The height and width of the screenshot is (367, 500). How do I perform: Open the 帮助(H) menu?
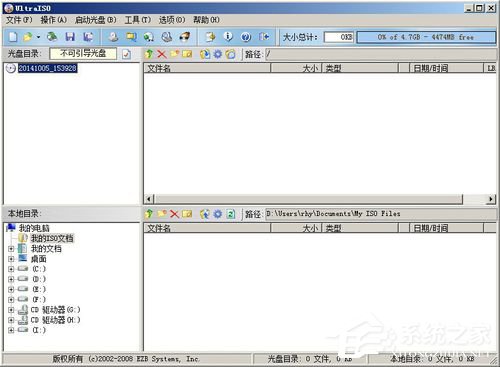206,20
